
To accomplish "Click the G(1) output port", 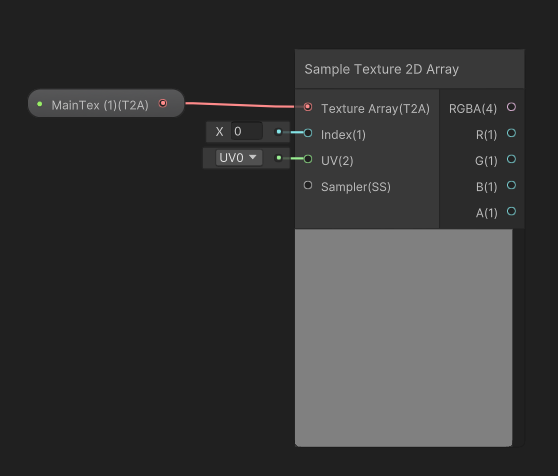I will tap(511, 159).
